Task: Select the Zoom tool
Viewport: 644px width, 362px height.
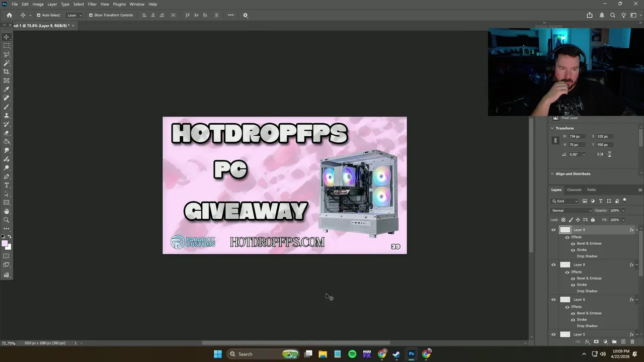Action: (7, 220)
